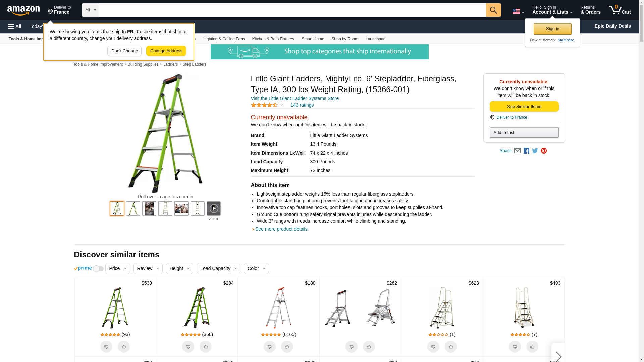Expand the Load Capacity filter dropdown

click(x=218, y=268)
